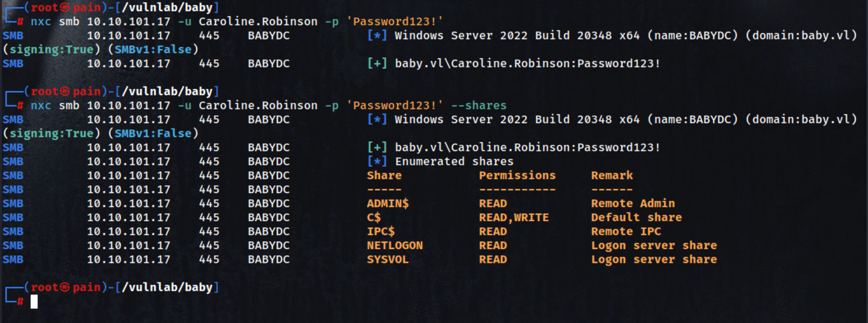Screen dimensions: 868x323
Task: Click the 'Password123!' argument in the first command
Action: click(398, 22)
